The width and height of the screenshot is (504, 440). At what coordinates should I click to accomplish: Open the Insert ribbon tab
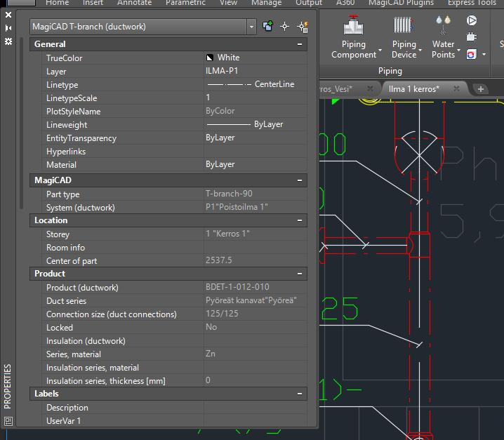(x=93, y=3)
